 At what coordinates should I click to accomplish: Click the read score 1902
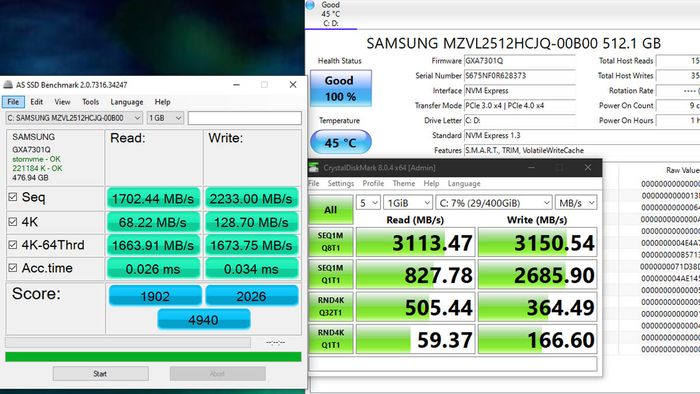(155, 296)
